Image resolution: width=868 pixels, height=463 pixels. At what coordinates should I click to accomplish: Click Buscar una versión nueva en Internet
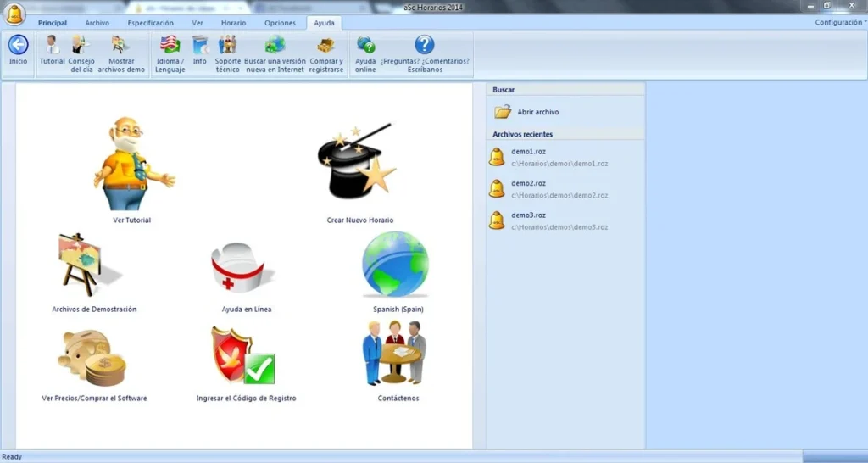tap(275, 46)
